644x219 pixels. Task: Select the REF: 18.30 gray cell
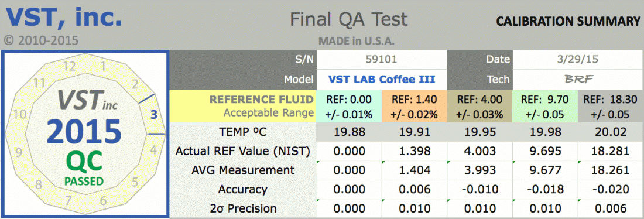click(x=609, y=107)
